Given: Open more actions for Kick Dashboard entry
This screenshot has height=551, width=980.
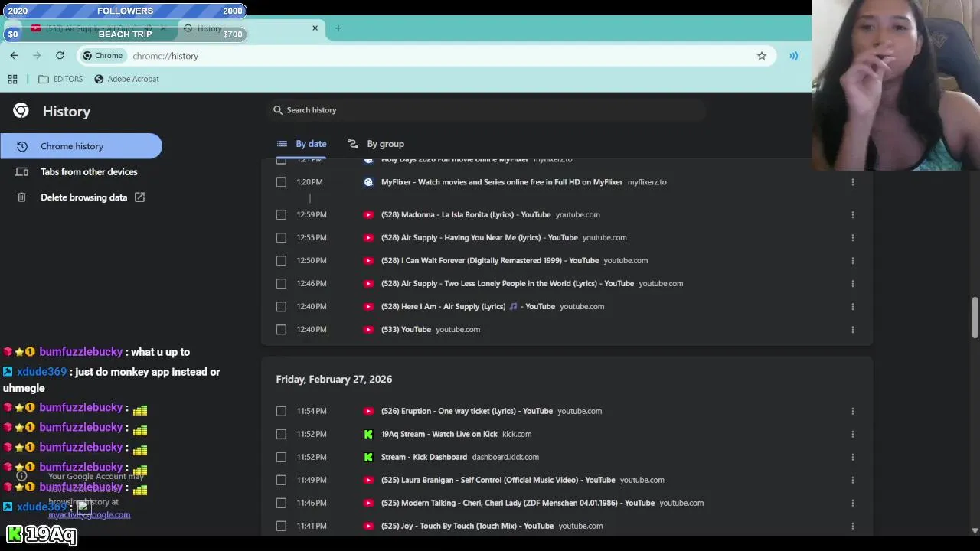Looking at the screenshot, I should point(852,458).
